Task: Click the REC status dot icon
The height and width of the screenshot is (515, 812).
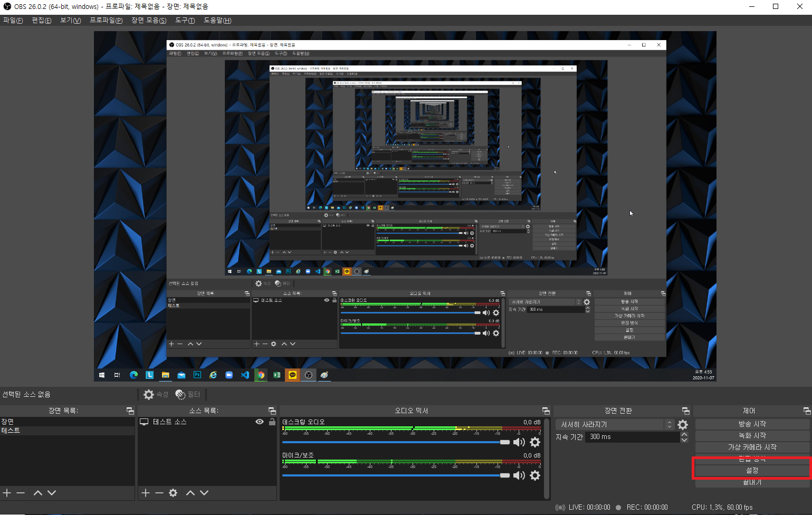Action: pos(618,507)
